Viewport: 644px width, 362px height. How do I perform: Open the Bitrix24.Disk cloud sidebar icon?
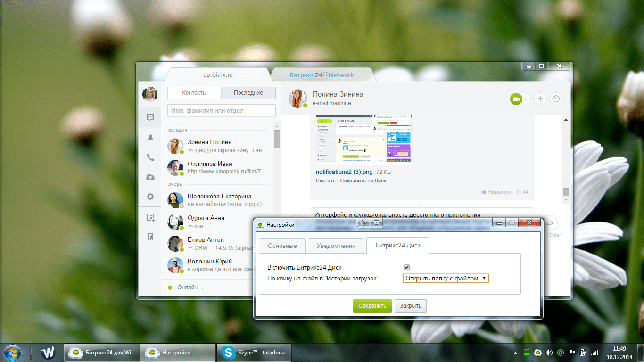click(x=150, y=177)
